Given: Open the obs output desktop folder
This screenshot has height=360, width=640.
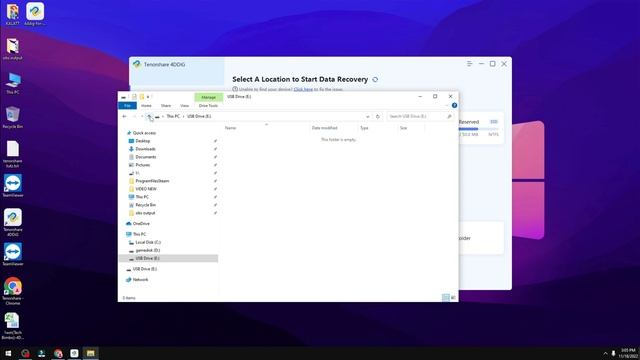Looking at the screenshot, I should (13, 49).
